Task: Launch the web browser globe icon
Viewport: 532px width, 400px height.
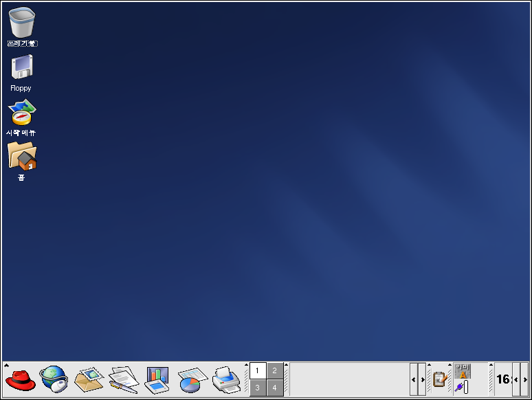Action: (x=54, y=379)
